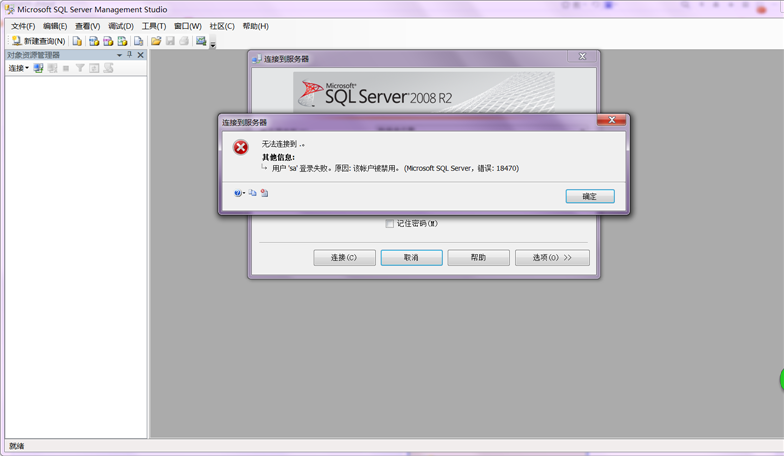The image size is (784, 456).
Task: Click the help icon in error dialog
Action: (238, 193)
